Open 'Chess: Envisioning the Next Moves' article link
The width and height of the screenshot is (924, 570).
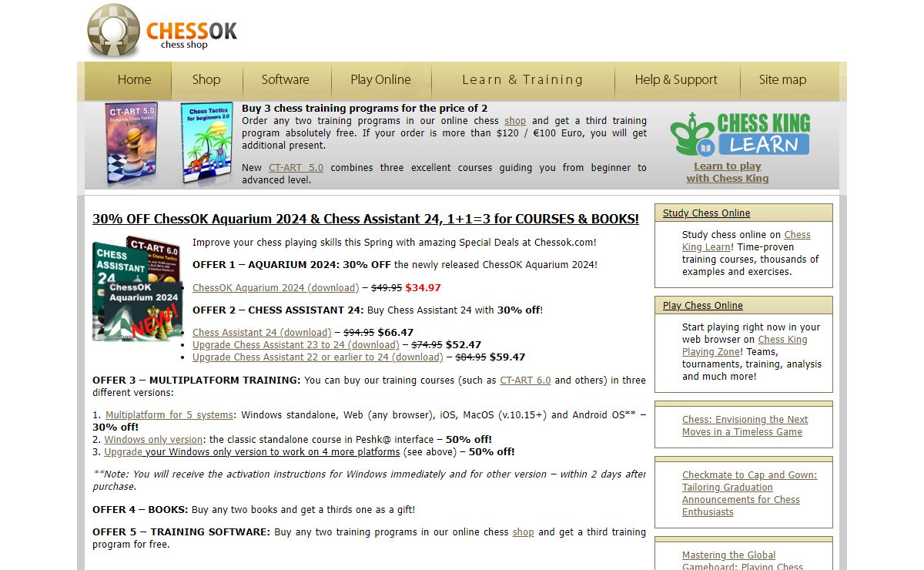pos(745,426)
